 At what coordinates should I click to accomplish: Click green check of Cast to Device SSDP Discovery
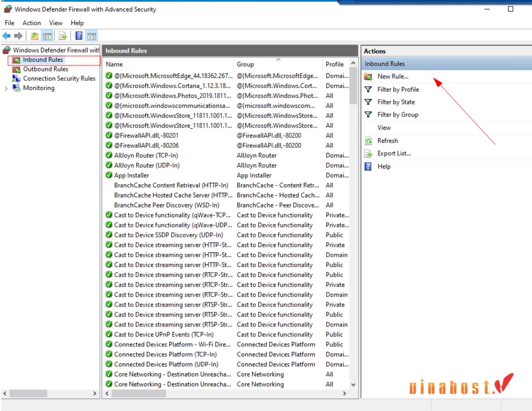coord(109,235)
